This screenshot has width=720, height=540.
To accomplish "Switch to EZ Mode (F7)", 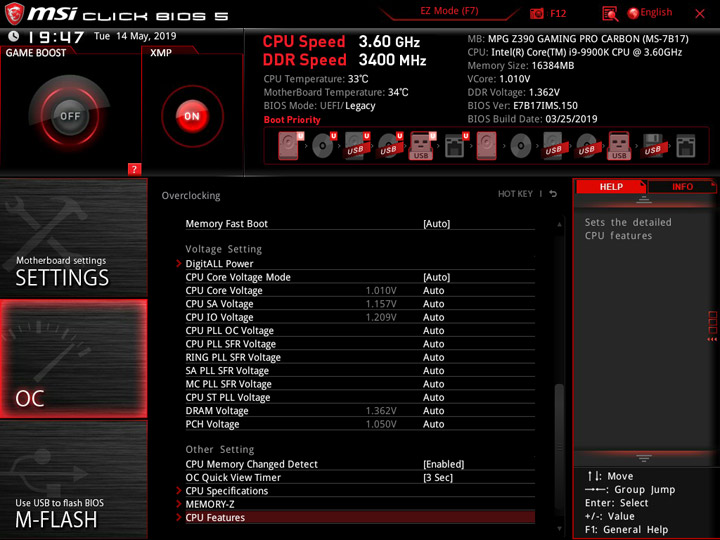I will 449,11.
